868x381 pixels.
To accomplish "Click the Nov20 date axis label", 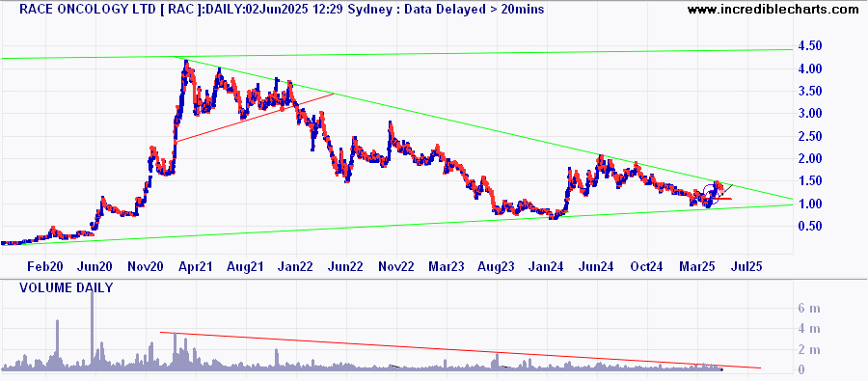I will click(x=146, y=266).
